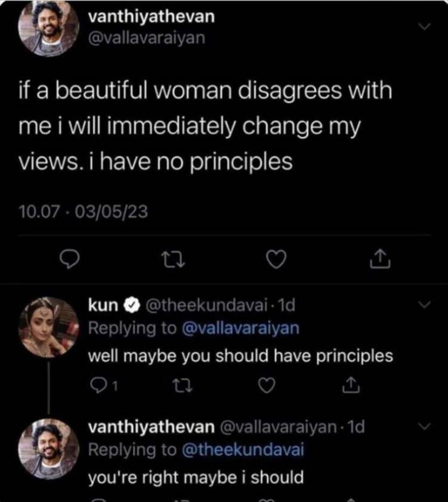
Task: Like the main tweet by vanthiyathevan
Action: click(276, 260)
